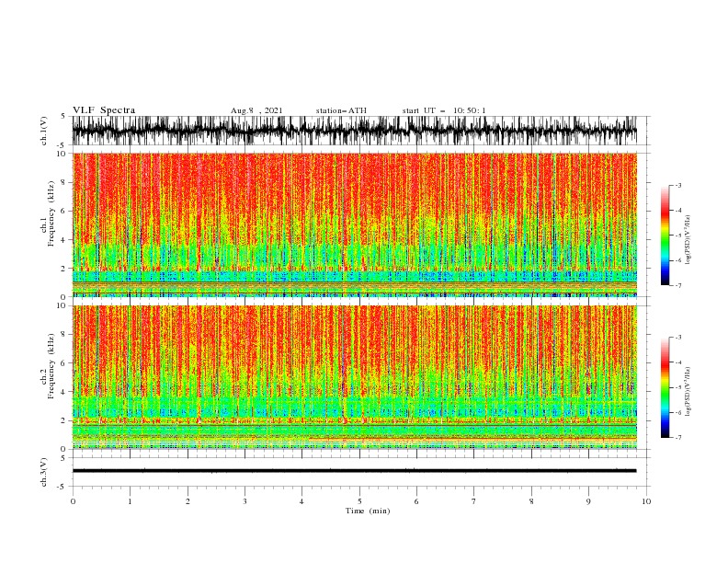Click the "-5" label on lower colorbar

pyautogui.click(x=678, y=387)
